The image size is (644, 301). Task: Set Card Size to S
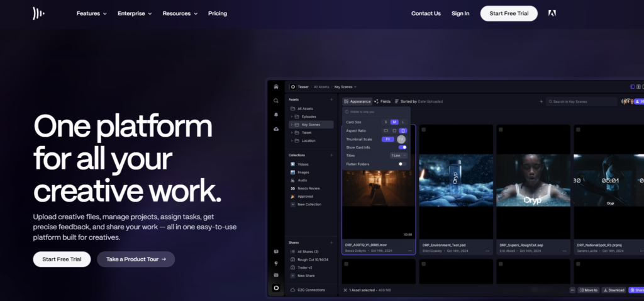pyautogui.click(x=386, y=122)
